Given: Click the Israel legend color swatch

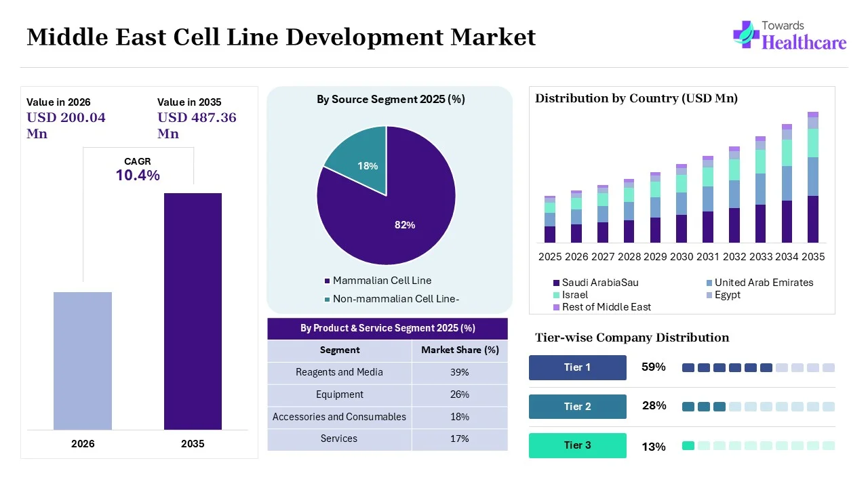Looking at the screenshot, I should (556, 295).
